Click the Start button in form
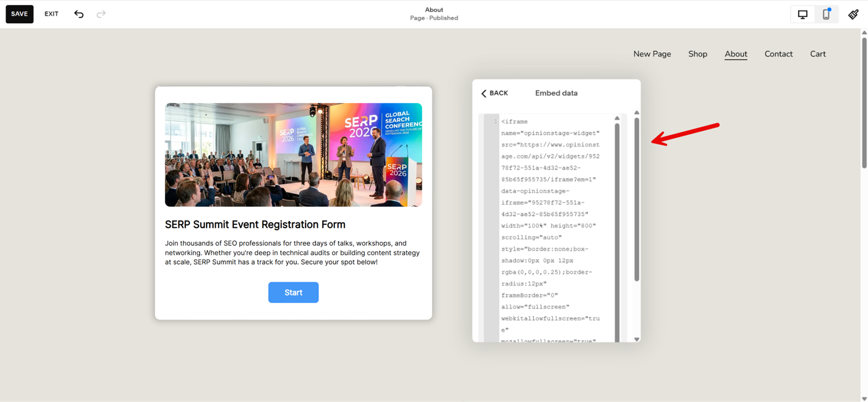The image size is (868, 402). 293,293
